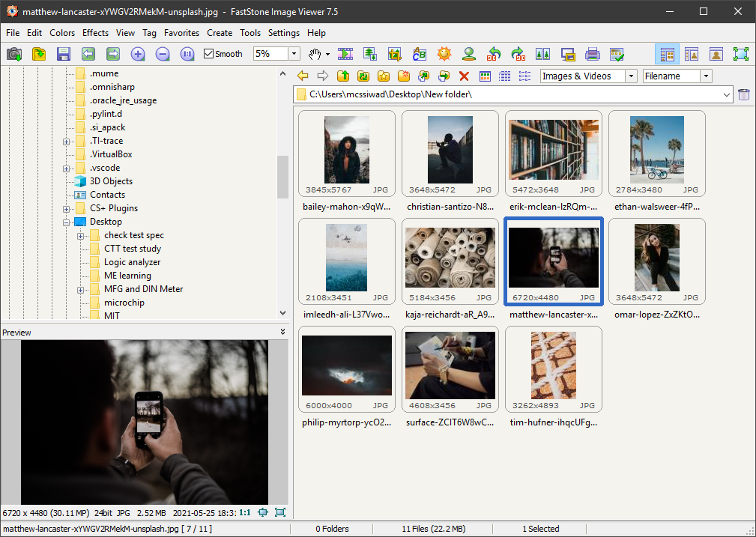Click the Full Screen view icon

tap(740, 54)
